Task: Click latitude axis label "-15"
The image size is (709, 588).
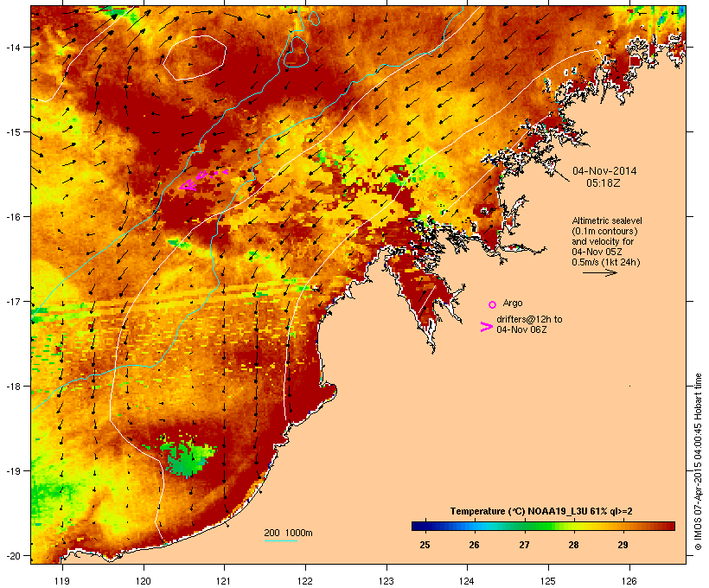Action: (13, 132)
